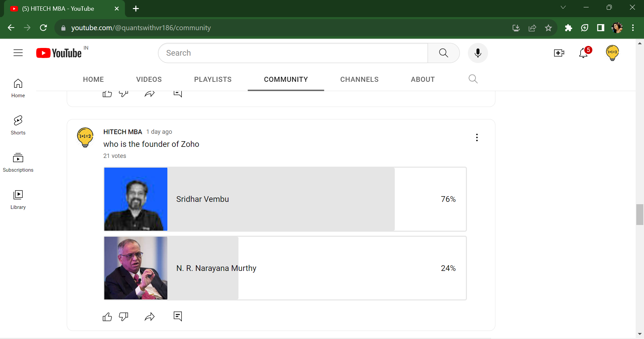
Task: Open Shorts in the sidebar
Action: point(18,125)
